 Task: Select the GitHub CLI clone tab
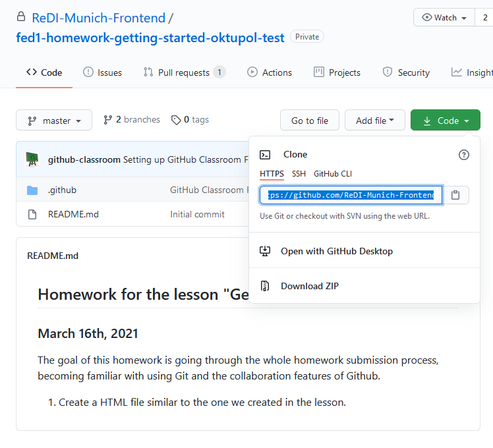click(x=332, y=174)
